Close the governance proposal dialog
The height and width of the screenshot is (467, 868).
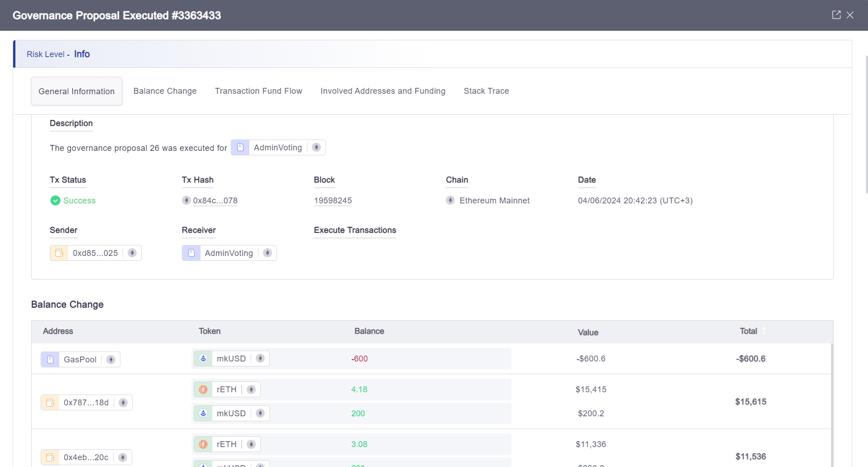tap(850, 15)
